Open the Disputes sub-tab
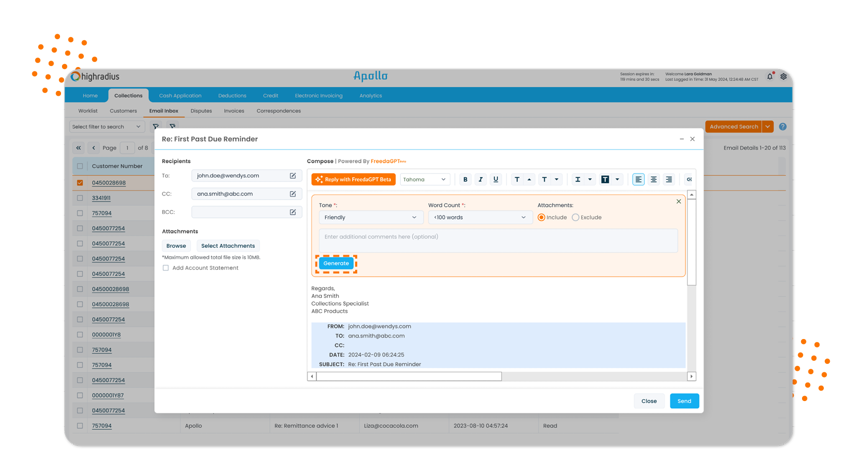Image resolution: width=868 pixels, height=476 pixels. point(201,111)
